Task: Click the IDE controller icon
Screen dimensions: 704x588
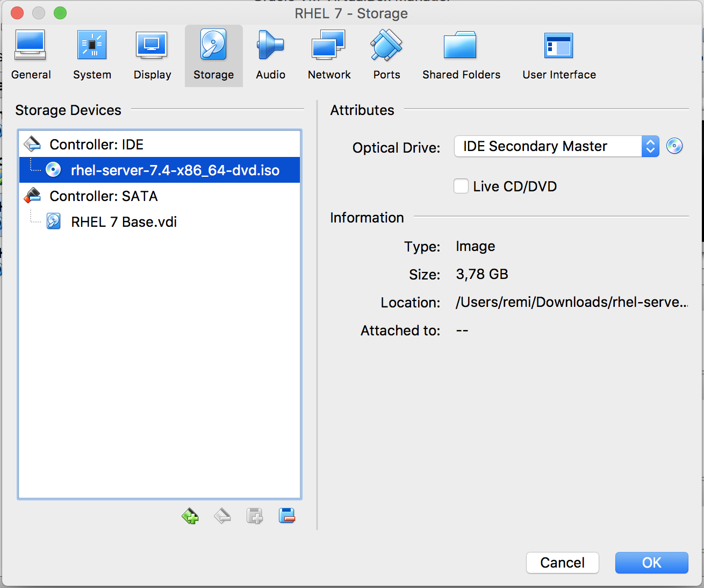Action: tap(32, 144)
